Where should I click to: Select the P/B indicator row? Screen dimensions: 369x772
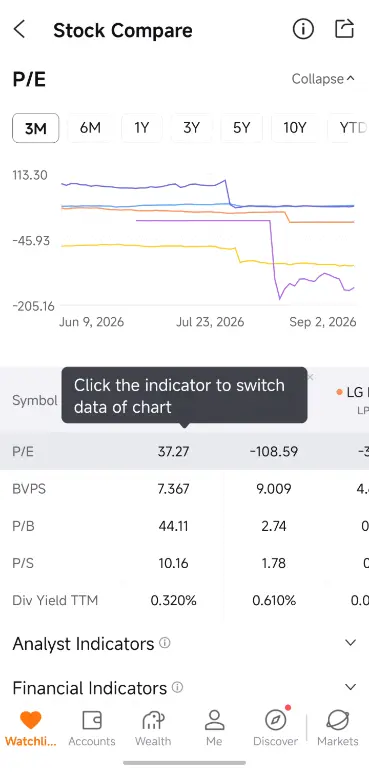point(184,526)
